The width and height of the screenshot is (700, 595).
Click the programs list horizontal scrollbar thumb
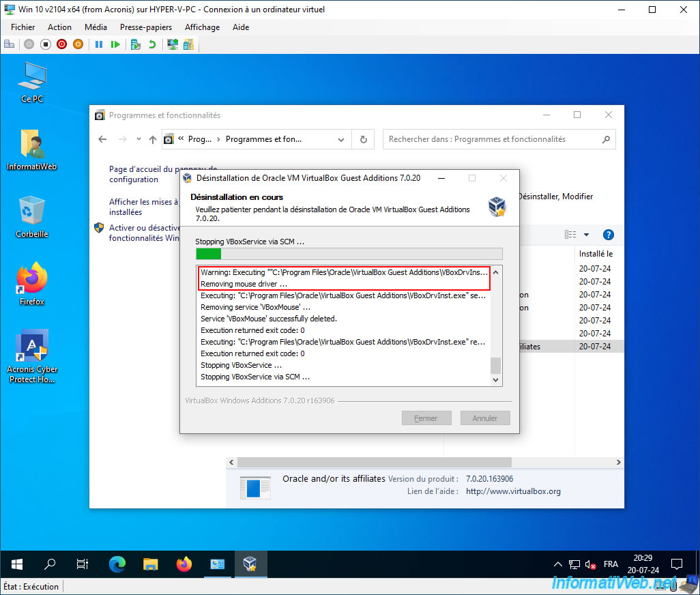[374, 463]
